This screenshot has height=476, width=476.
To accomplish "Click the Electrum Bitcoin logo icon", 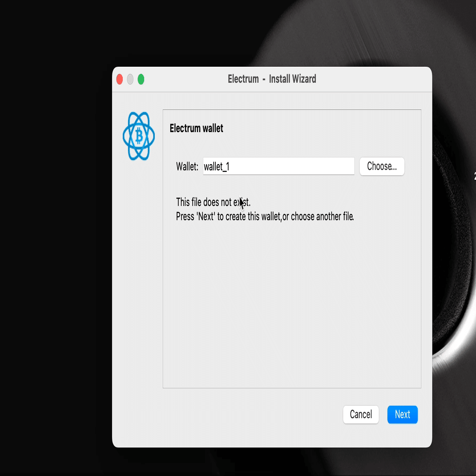I will [139, 136].
